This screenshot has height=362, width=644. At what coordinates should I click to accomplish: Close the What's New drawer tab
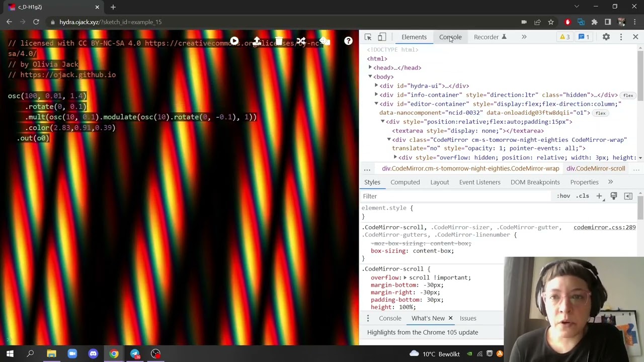point(450,318)
